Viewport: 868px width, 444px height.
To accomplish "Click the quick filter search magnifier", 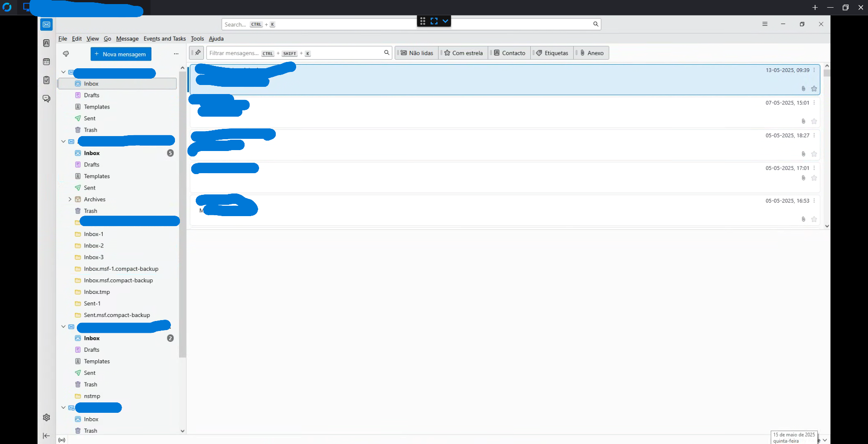I will pos(387,53).
